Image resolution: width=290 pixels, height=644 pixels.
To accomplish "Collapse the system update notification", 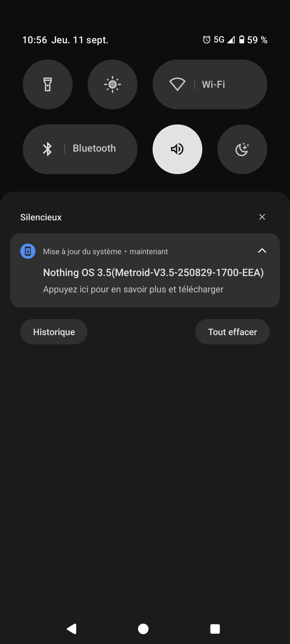I will (x=262, y=251).
